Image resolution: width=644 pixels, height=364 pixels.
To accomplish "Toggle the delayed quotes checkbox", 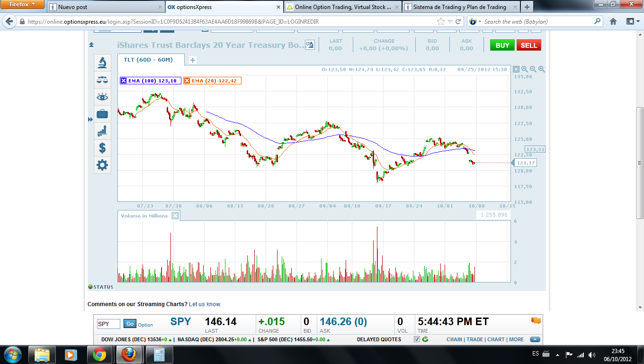I will click(x=417, y=339).
